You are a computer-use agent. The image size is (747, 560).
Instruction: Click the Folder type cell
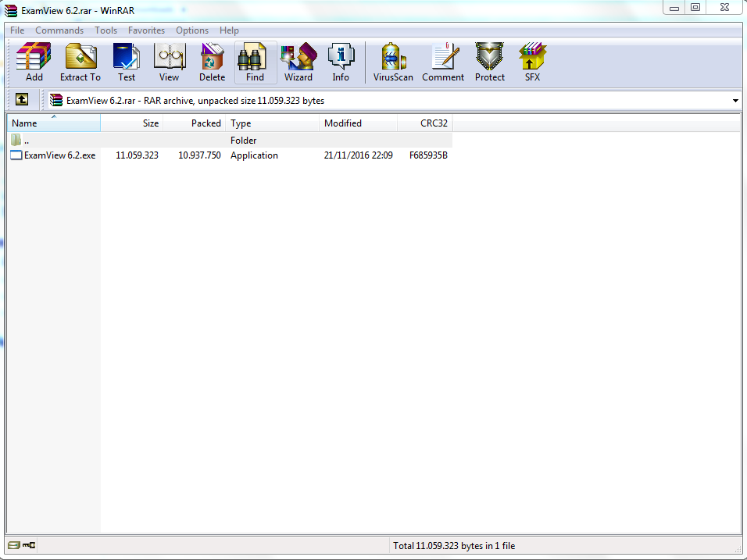pos(244,140)
